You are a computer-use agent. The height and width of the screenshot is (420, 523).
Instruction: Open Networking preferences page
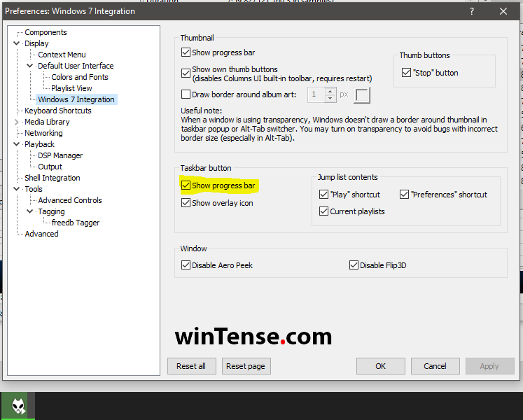tap(43, 133)
